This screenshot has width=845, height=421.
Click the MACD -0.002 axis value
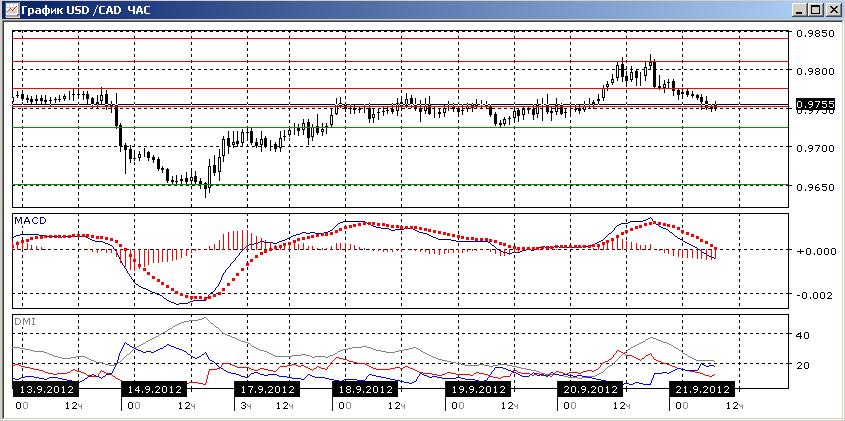pos(815,294)
